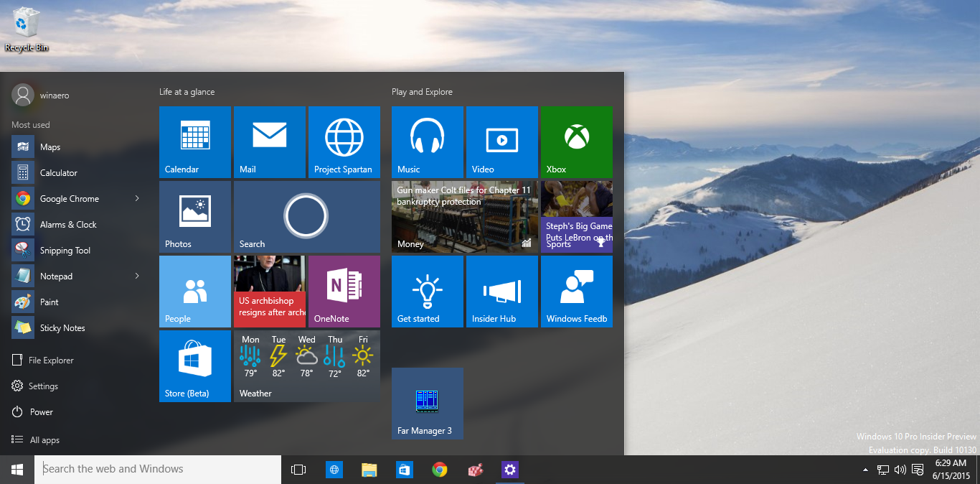The image size is (980, 484).
Task: Open the Get started tile
Action: pos(428,292)
